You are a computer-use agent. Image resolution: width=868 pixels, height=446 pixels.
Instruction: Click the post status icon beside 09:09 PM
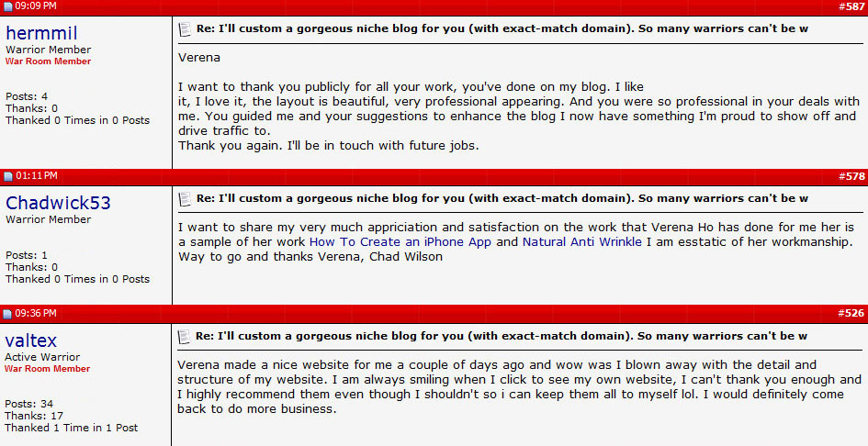(x=8, y=6)
